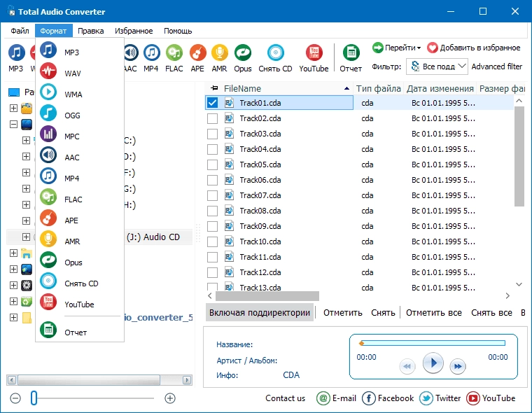Check the Track12.cda checkbox

[x=212, y=272]
